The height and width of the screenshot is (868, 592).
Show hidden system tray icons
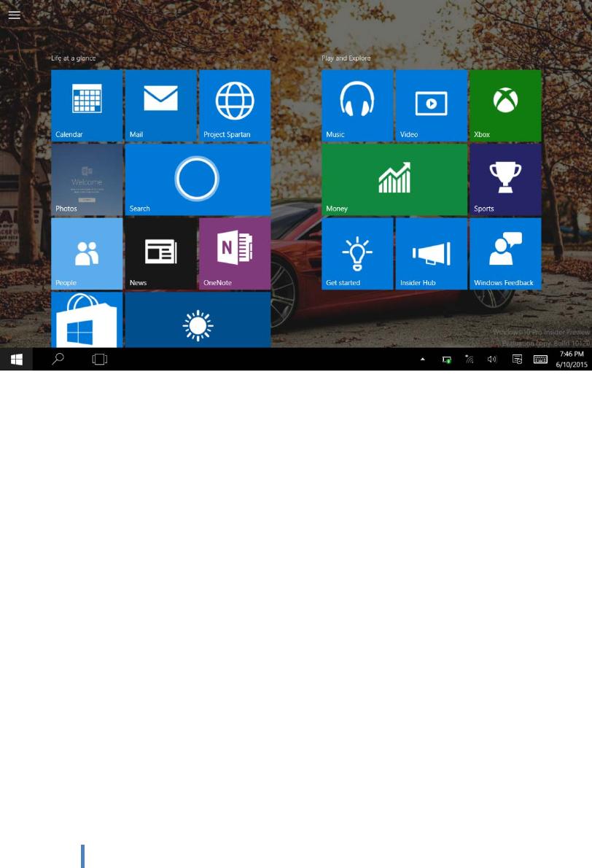[423, 360]
